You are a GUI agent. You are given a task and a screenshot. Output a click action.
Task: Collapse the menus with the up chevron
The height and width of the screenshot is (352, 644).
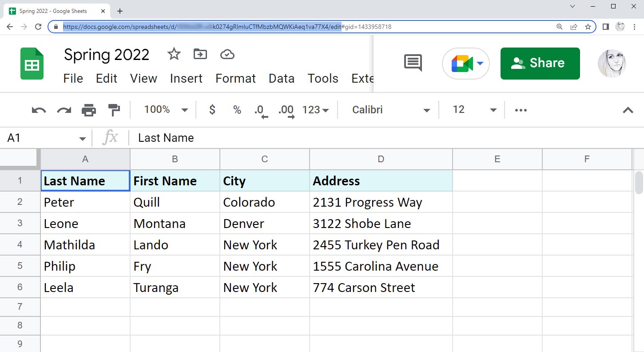628,110
